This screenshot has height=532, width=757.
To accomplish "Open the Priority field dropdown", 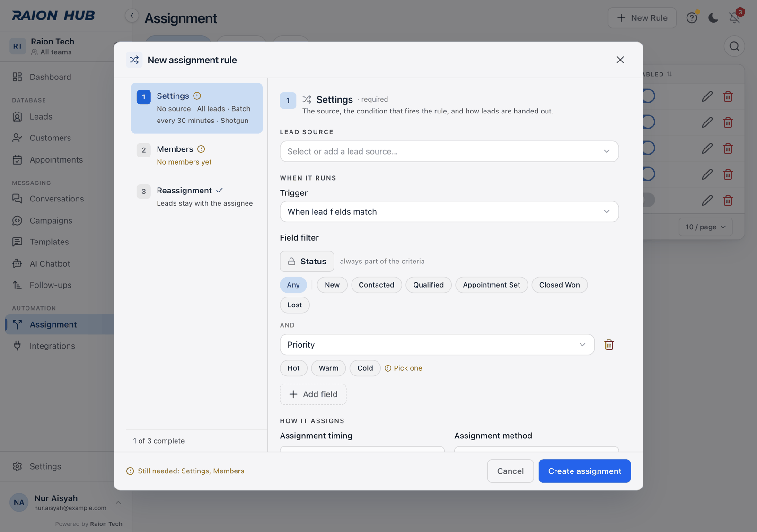I will [x=437, y=345].
